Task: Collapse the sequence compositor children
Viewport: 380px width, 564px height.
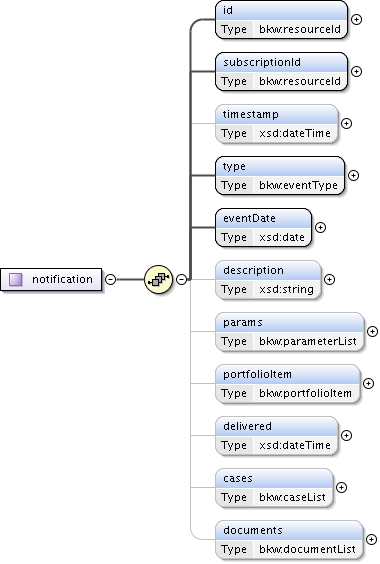Action: 182,279
